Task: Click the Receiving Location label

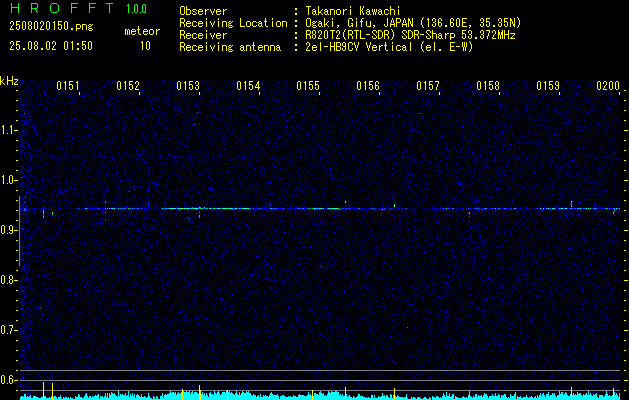Action: pyautogui.click(x=233, y=23)
